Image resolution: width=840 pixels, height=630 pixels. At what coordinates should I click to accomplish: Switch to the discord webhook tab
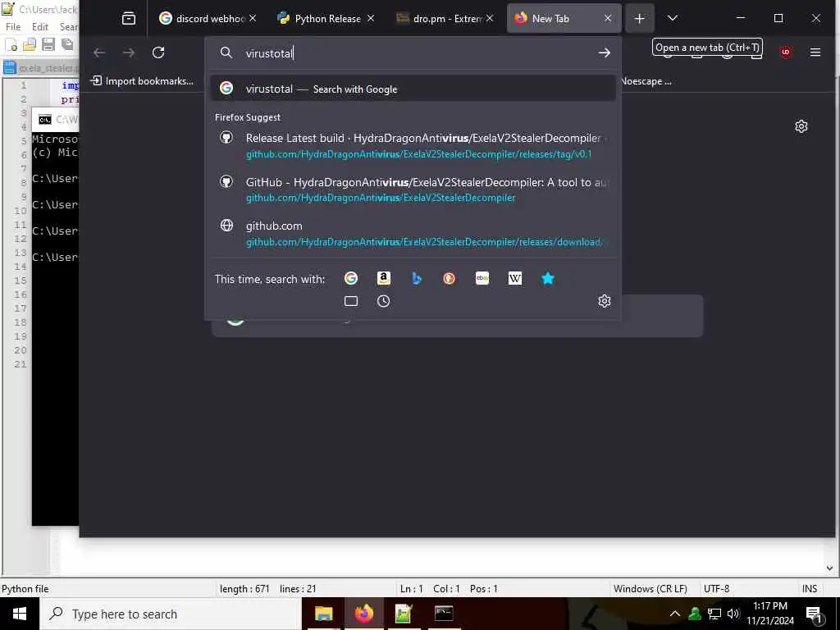coord(202,19)
